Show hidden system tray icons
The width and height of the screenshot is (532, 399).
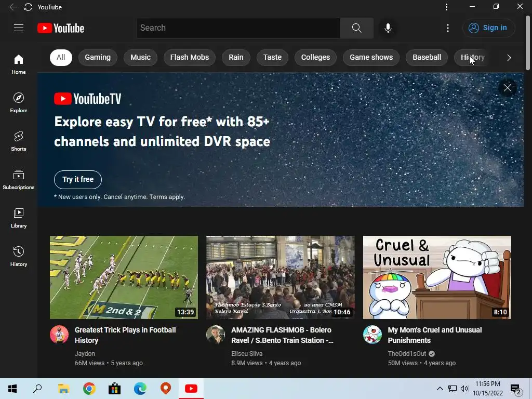[440, 389]
